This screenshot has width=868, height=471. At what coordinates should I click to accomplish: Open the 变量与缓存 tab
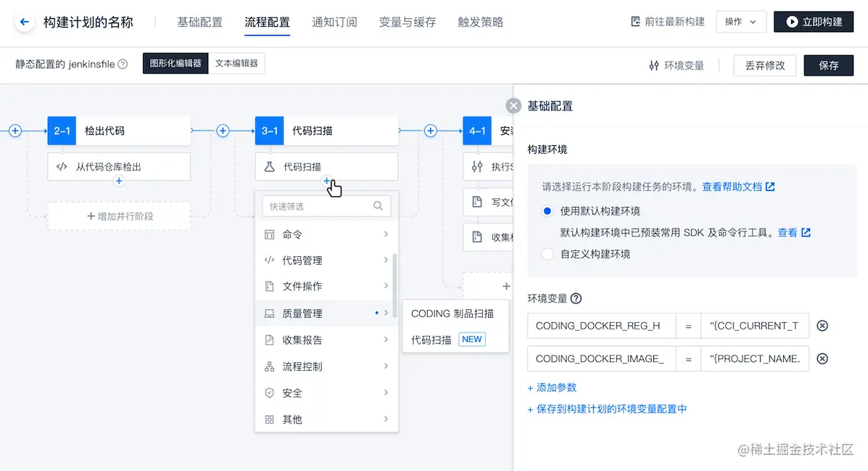click(408, 22)
